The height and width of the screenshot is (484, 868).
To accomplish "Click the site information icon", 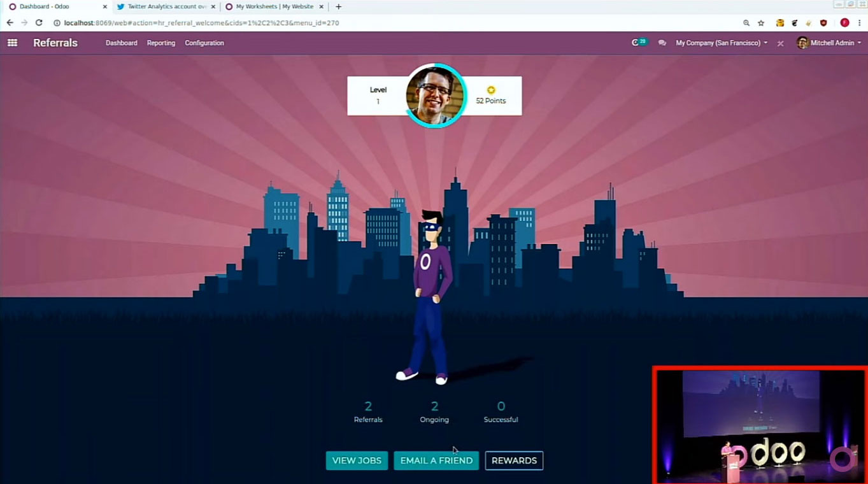I will (x=57, y=22).
